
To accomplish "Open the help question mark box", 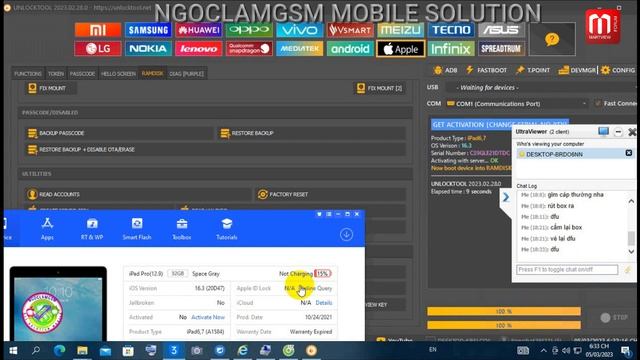I will pos(552,39).
